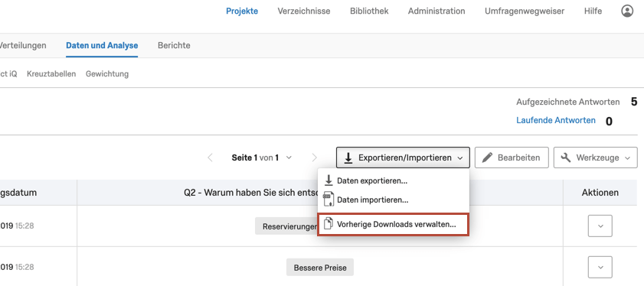Viewport: 644px width, 286px height.
Task: Open Aktionen dropdown for Bessere Preise row
Action: pyautogui.click(x=600, y=267)
